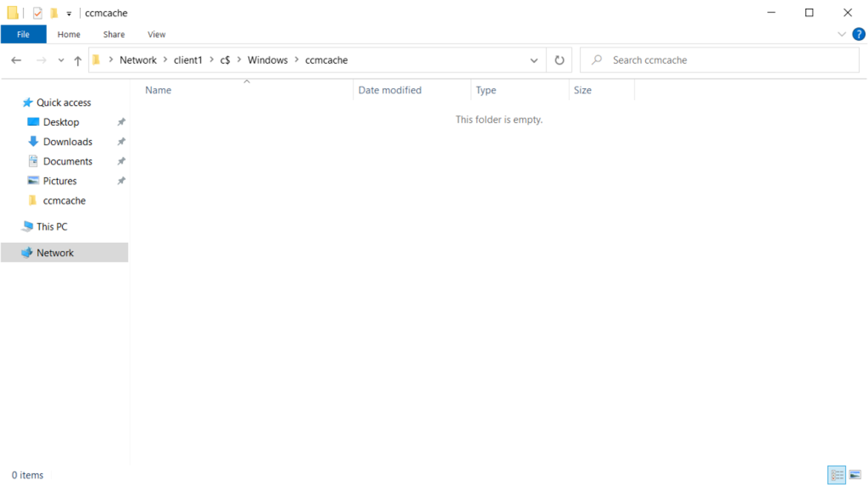Click the New folder quick access icon
This screenshot has width=868, height=485.
pos(54,13)
